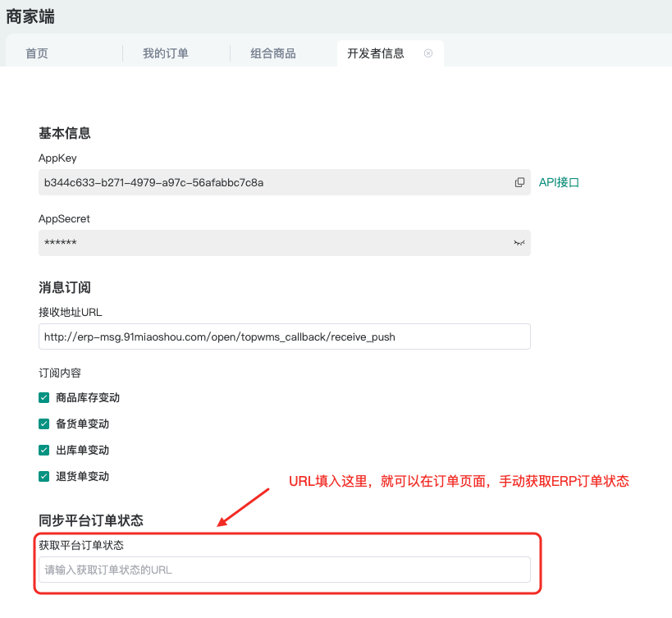Click the 商家端 header title
Viewport: 672px width, 618px height.
click(30, 16)
